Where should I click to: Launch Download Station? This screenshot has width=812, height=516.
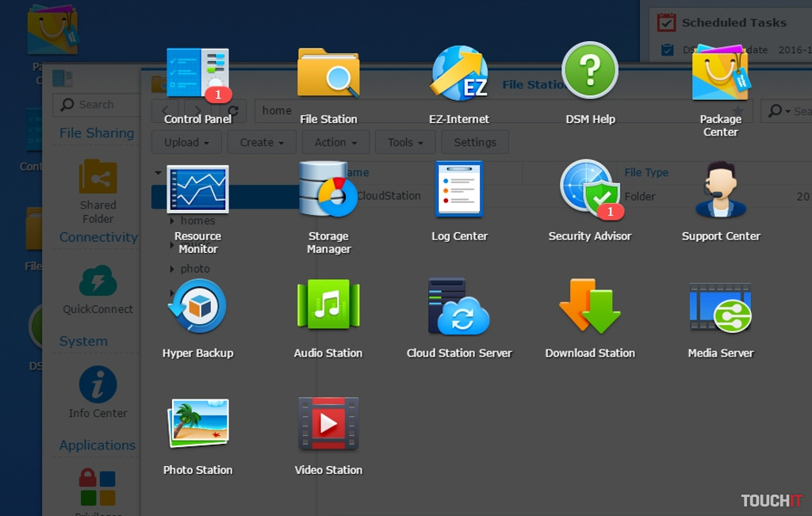(x=590, y=308)
